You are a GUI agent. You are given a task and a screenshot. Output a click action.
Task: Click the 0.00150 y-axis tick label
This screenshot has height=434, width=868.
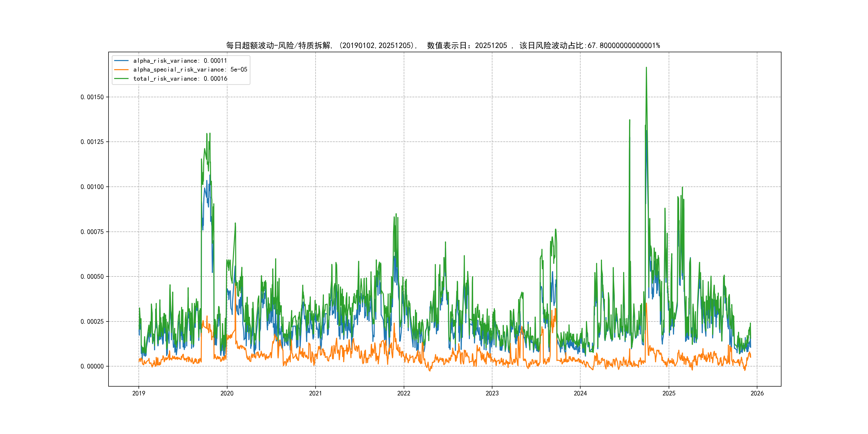pos(92,97)
